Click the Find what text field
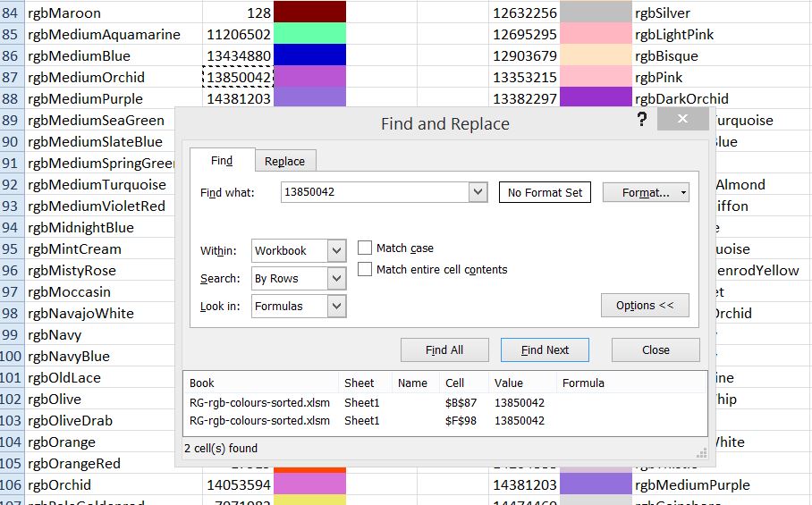The width and height of the screenshot is (812, 505). 374,192
